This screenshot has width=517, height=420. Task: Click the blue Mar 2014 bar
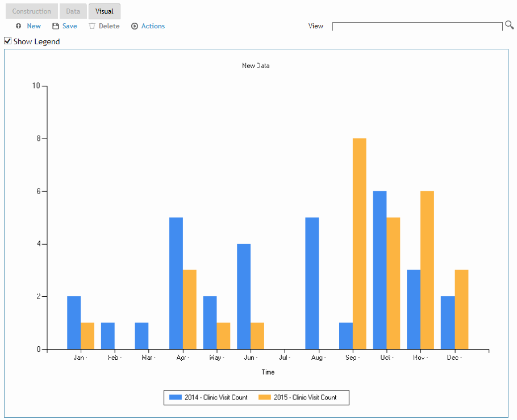142,336
